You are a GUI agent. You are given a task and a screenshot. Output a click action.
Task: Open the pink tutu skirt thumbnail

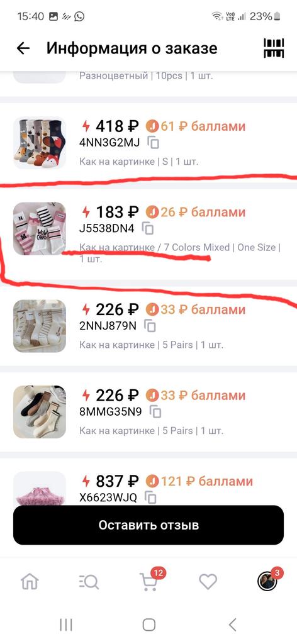(x=40, y=489)
